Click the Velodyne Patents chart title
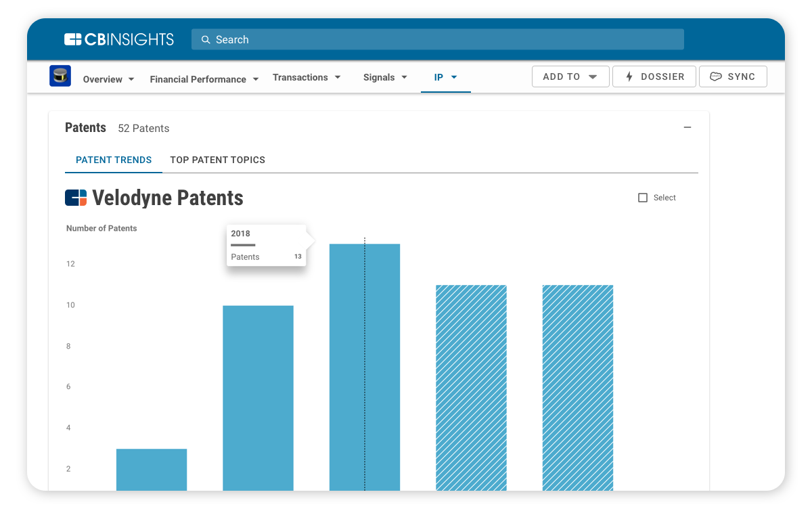This screenshot has width=812, height=509. [168, 198]
